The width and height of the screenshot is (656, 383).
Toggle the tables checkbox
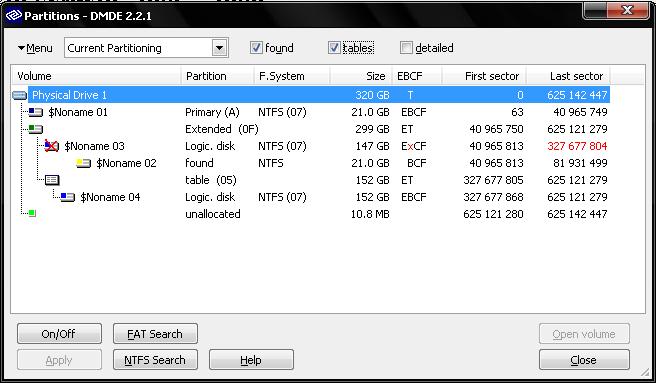tap(334, 48)
